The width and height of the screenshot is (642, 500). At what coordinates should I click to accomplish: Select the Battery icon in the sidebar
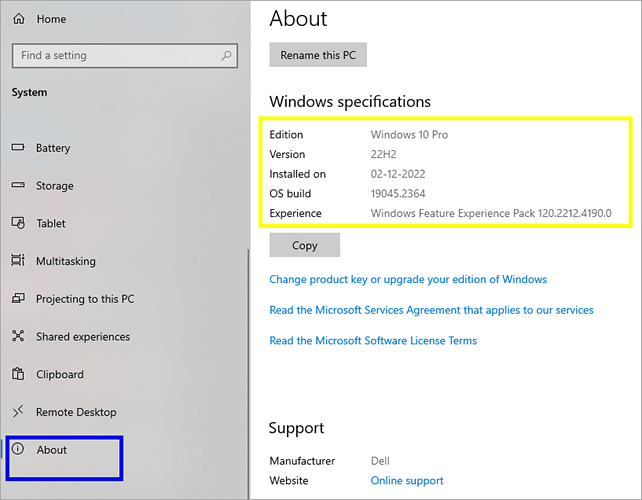tap(17, 148)
